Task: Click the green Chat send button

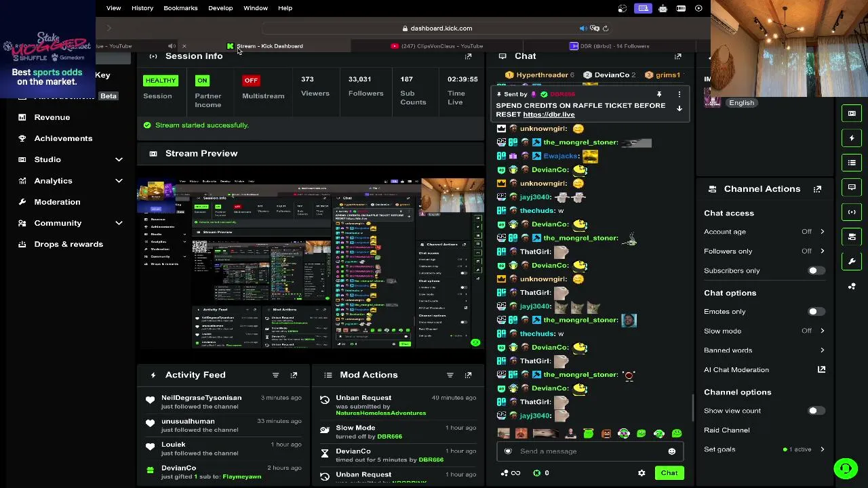Action: [669, 473]
